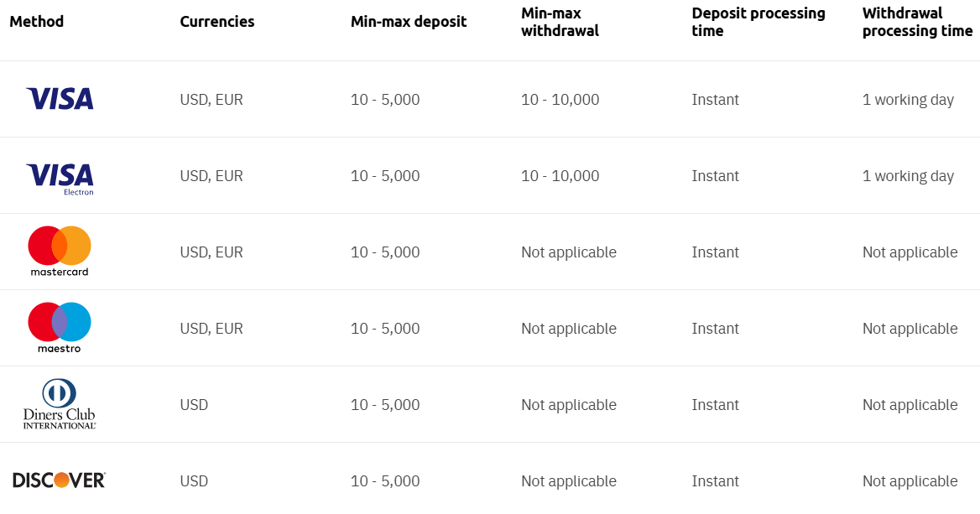This screenshot has height=514, width=980.
Task: Click the Min-max withdrawal column header
Action: click(560, 22)
